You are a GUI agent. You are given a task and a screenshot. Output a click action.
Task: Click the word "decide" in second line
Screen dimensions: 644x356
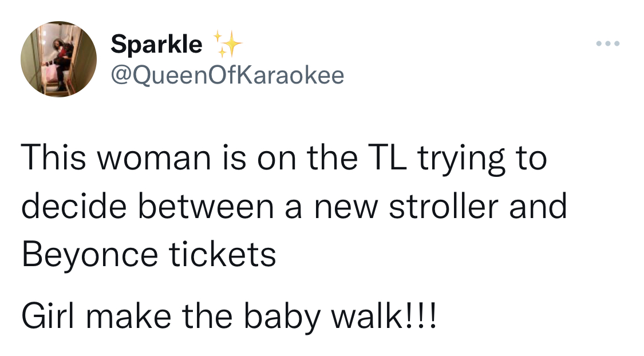coord(74,206)
